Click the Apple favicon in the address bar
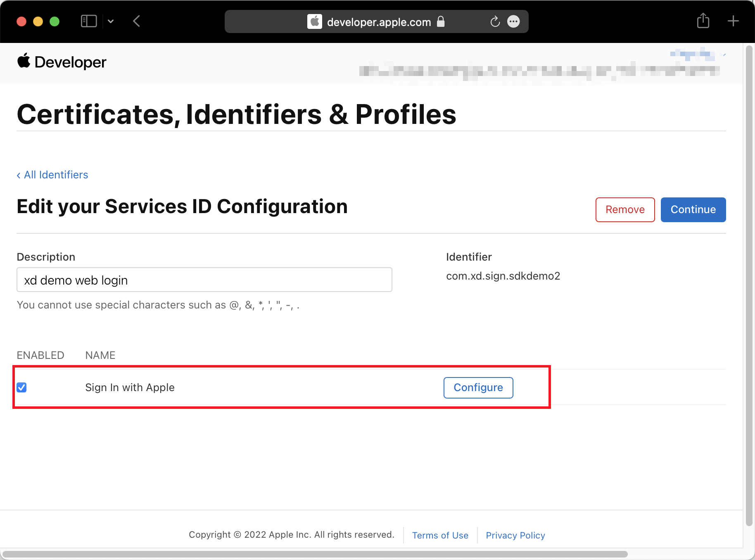 (315, 21)
